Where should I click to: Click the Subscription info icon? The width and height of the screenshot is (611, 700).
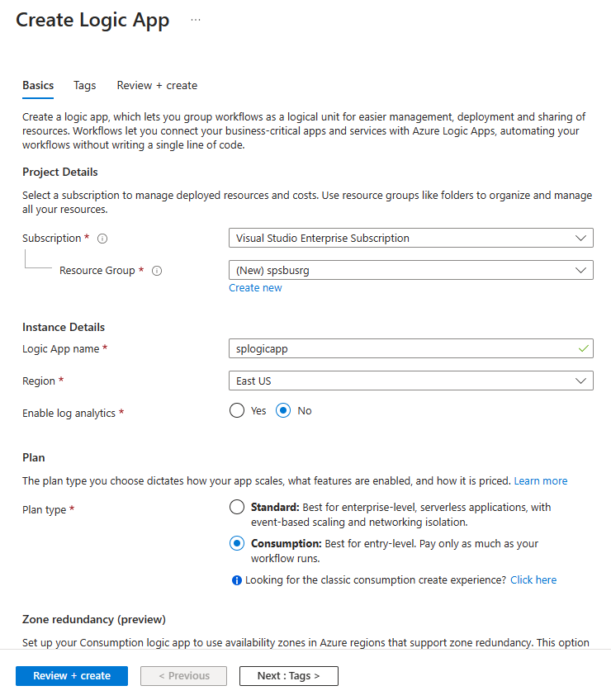[102, 239]
